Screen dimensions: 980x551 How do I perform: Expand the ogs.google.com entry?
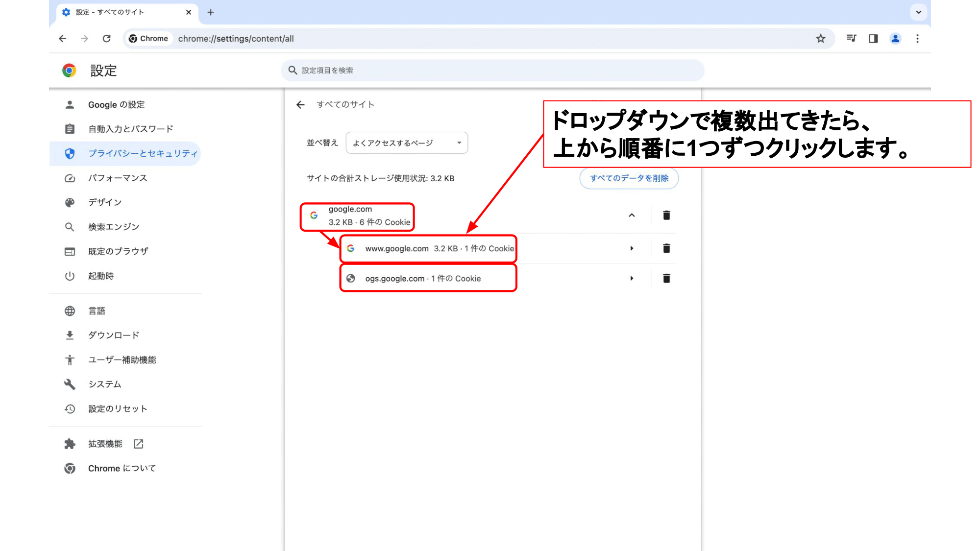click(632, 278)
